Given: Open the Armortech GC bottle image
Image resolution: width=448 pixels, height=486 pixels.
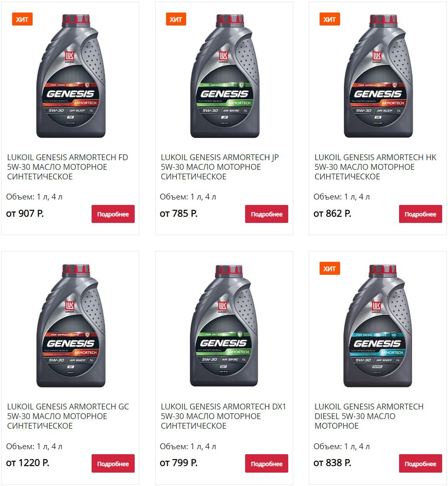Looking at the screenshot, I should pos(71,325).
